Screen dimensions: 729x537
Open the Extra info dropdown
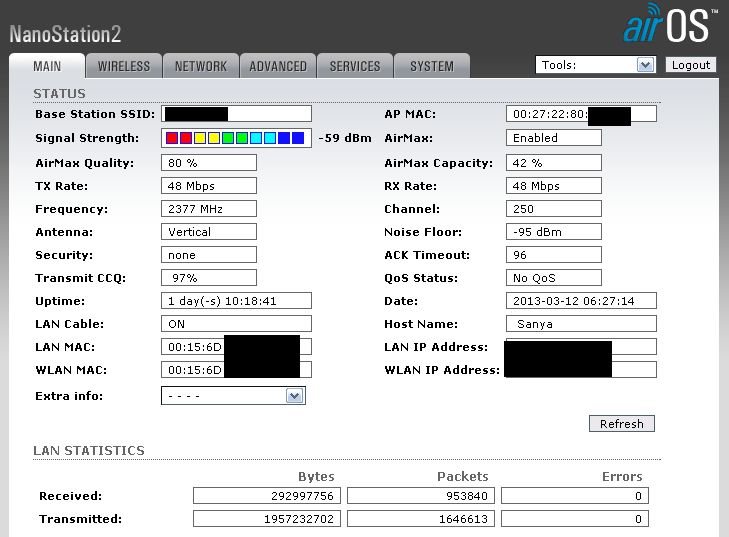tap(233, 396)
